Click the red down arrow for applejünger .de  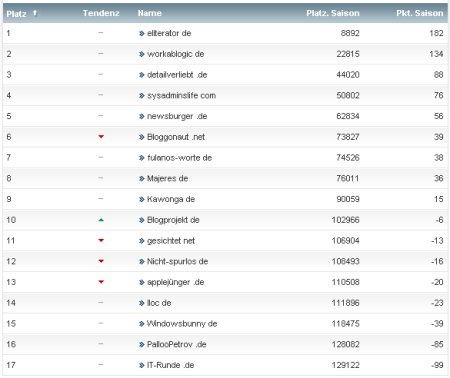pyautogui.click(x=101, y=282)
